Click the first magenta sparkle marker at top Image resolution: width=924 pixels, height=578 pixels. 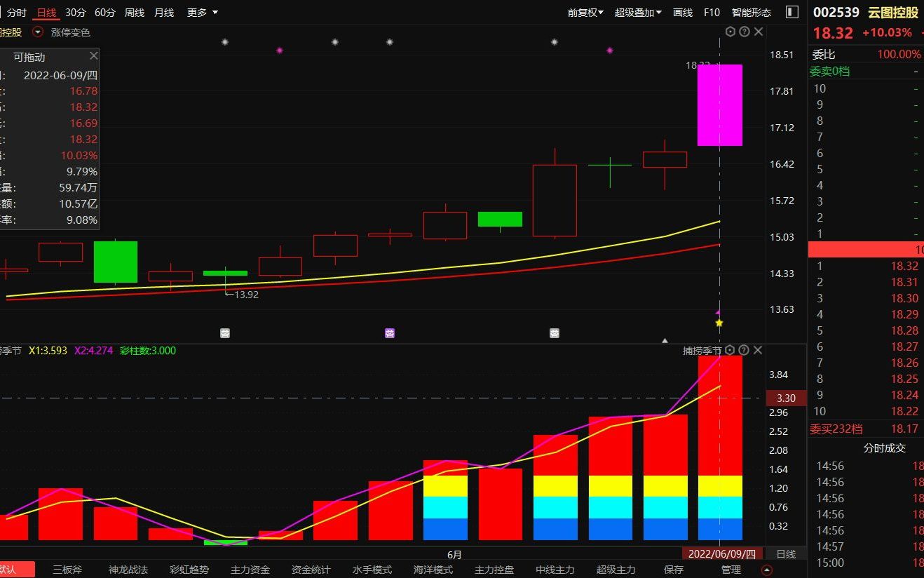pos(280,51)
